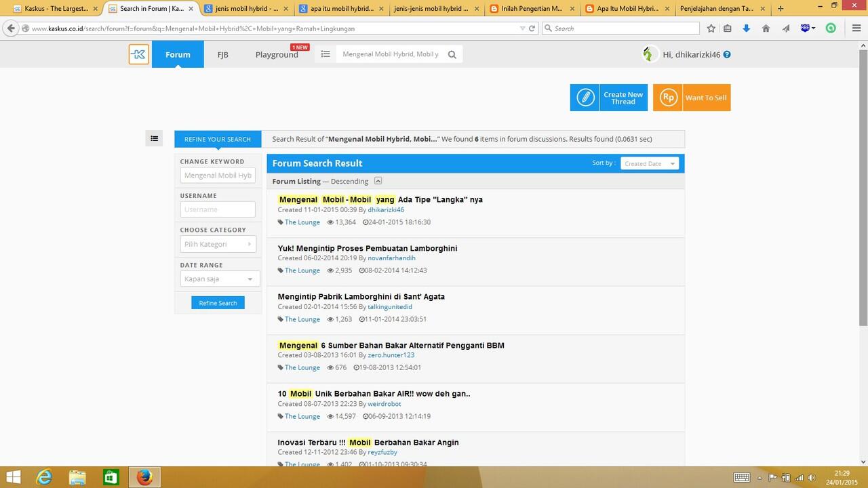This screenshot has height=488, width=868.
Task: Go to Firefox home page icon
Action: [766, 28]
